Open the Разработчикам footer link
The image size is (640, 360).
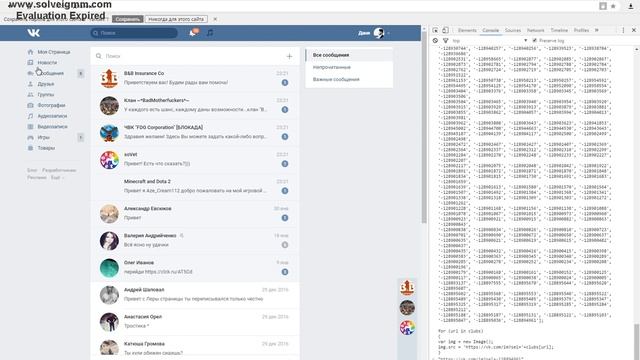click(59, 170)
